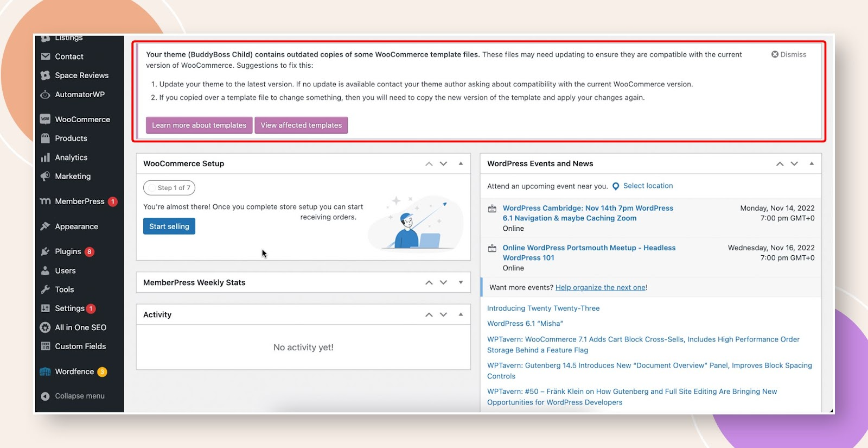The height and width of the screenshot is (448, 868).
Task: Move MemberPress Weekly Stats panel up
Action: tap(429, 282)
